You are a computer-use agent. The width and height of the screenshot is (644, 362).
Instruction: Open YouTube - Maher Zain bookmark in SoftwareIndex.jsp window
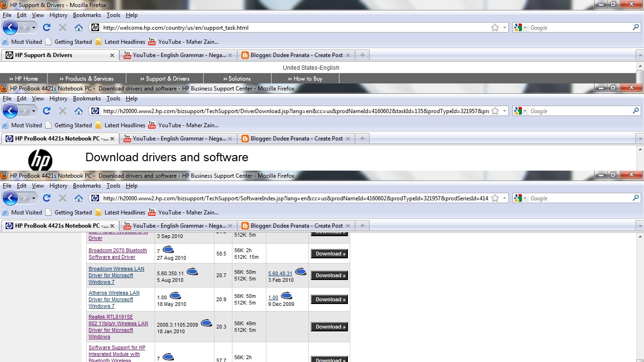(183, 213)
